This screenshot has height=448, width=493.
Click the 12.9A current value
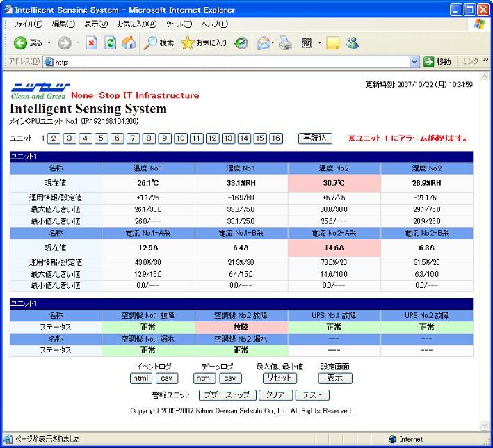click(148, 248)
